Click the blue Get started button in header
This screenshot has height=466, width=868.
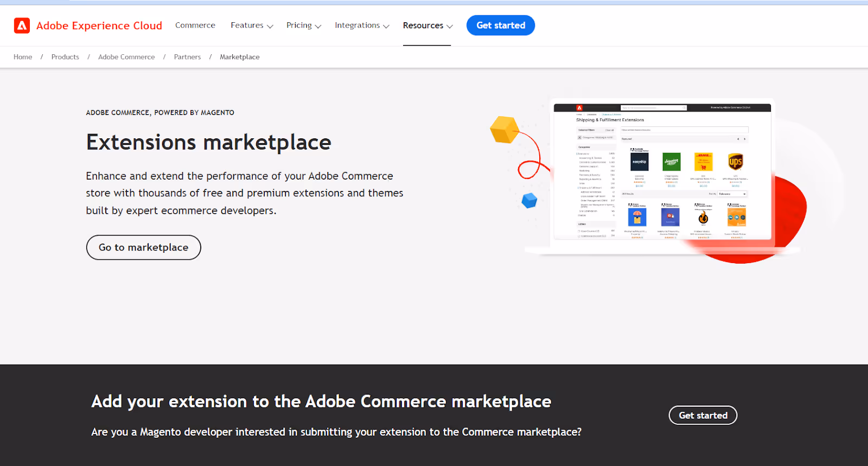click(501, 25)
